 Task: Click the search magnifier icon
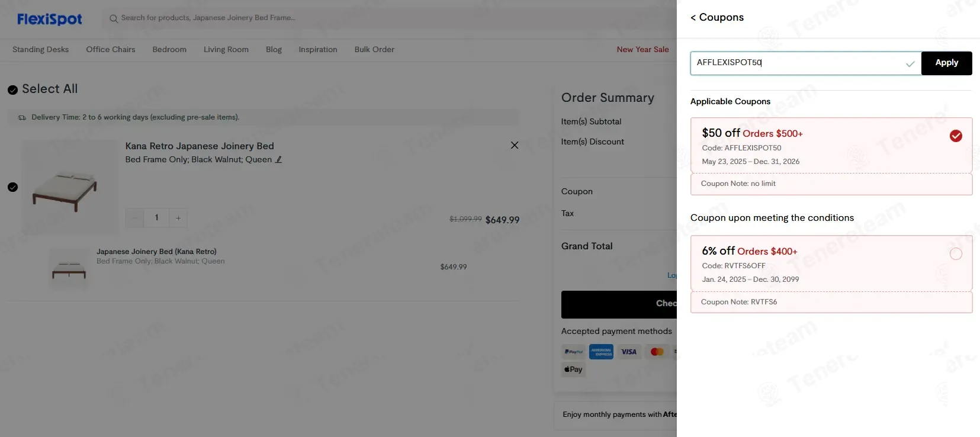[114, 18]
